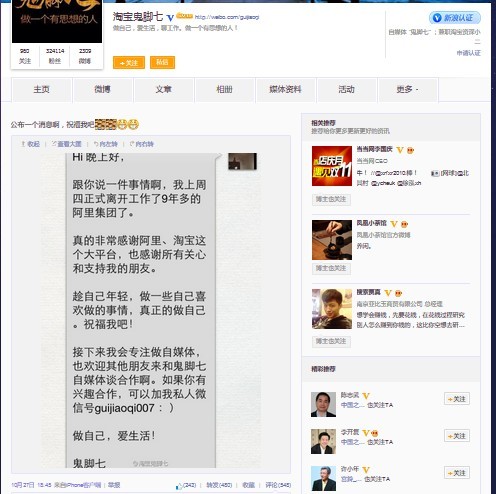Follow 李开复 with the 关注 button
This screenshot has width=496, height=494.
click(x=457, y=436)
